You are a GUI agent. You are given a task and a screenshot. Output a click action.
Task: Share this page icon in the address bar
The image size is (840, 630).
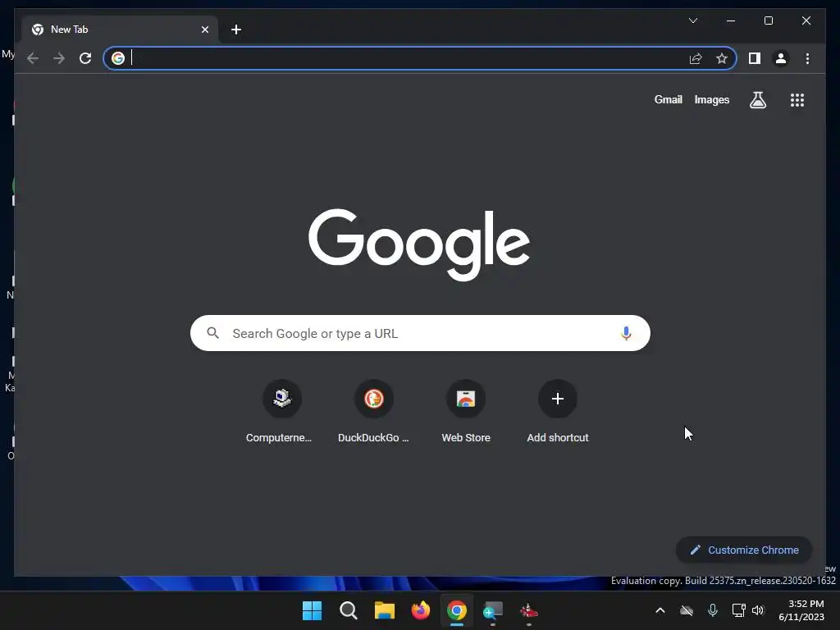696,58
